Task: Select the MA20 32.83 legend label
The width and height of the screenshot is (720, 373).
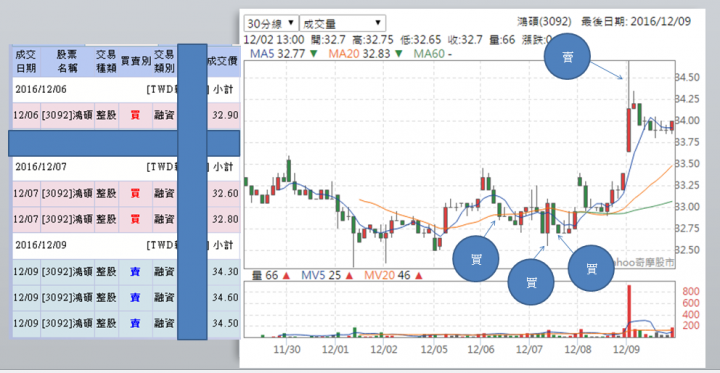Action: pos(359,54)
